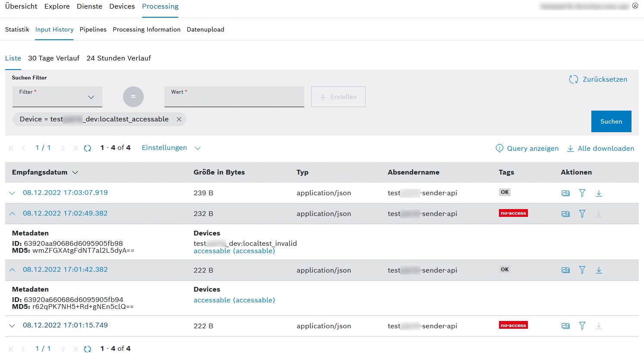Click filter funnel icon for 17:01:15.749 row
Screen dimensions: 644x359
point(582,326)
